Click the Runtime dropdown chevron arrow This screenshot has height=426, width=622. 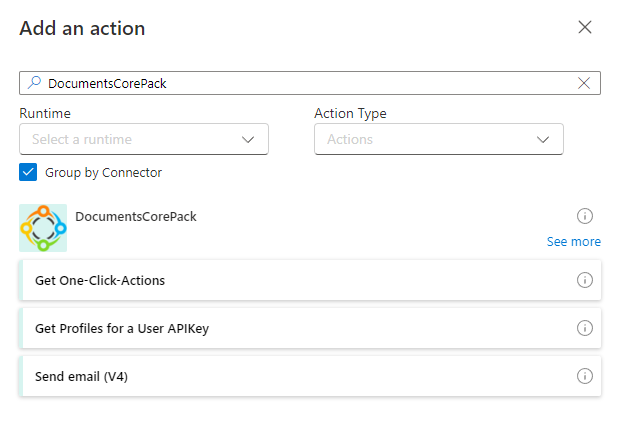249,139
